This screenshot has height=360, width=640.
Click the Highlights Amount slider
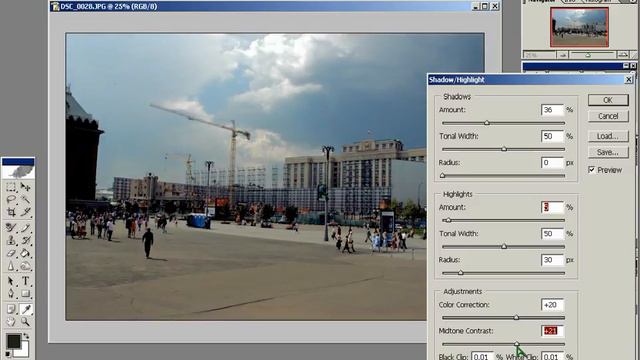click(x=503, y=220)
